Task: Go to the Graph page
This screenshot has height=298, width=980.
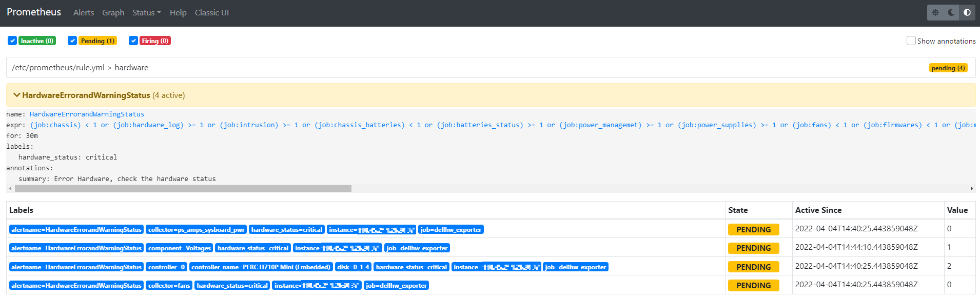Action: (x=113, y=12)
